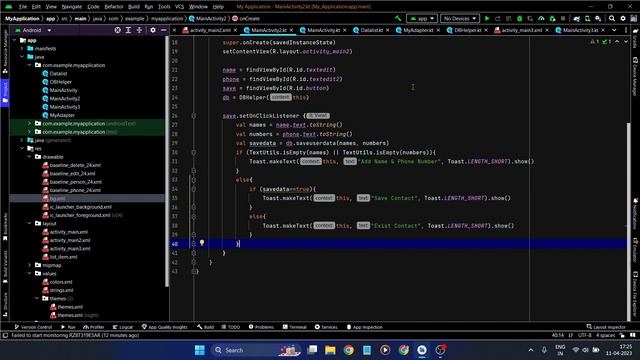Screen dimensions: 640x360
Task: Open Google Chrome from the taskbar
Action: pyautogui.click(x=349, y=350)
